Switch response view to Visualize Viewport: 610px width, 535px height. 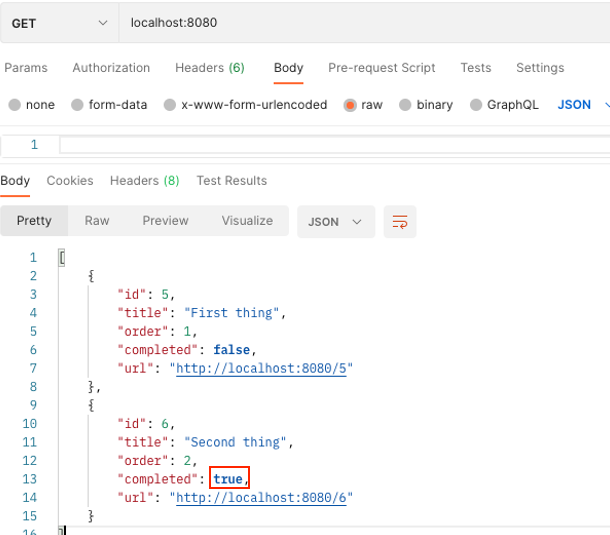point(247,221)
